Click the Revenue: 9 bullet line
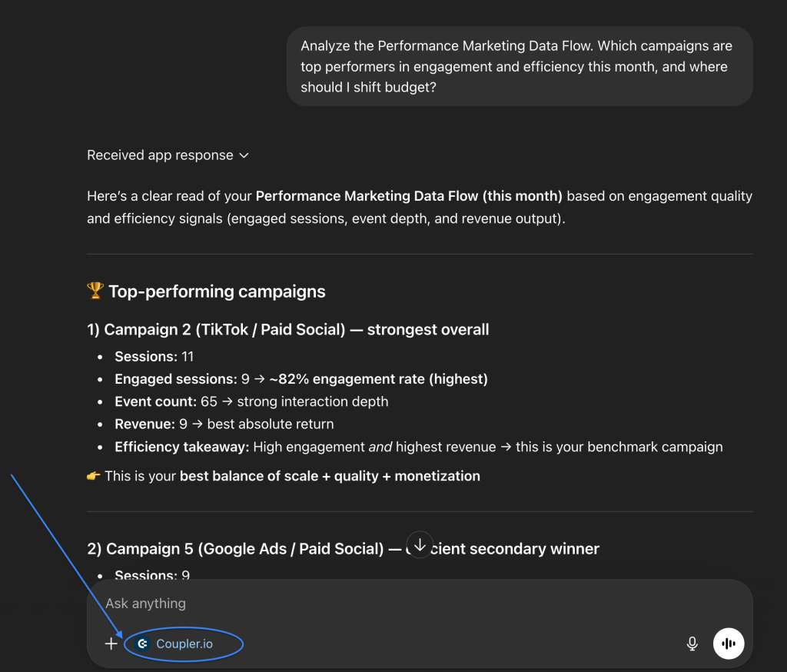787x672 pixels. pos(224,424)
